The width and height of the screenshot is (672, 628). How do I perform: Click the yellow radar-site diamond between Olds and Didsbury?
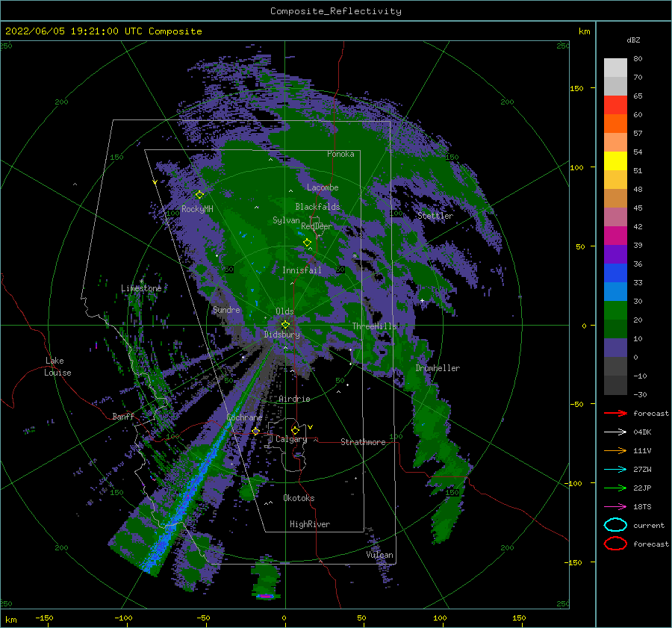click(285, 325)
